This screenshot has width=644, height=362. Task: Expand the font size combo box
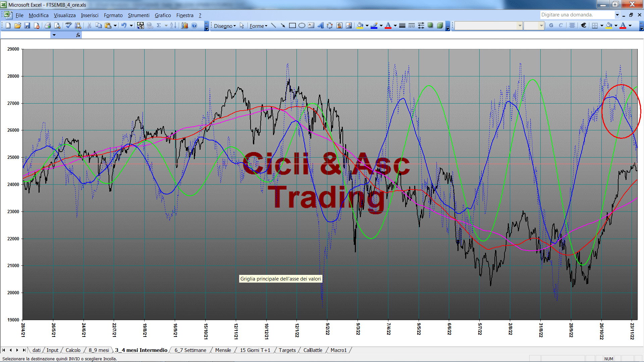tap(541, 25)
